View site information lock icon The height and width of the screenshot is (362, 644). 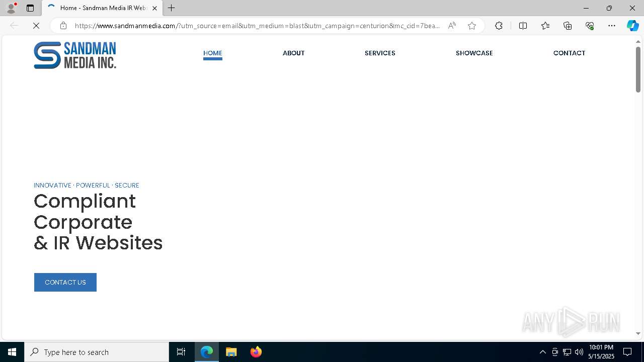click(63, 26)
